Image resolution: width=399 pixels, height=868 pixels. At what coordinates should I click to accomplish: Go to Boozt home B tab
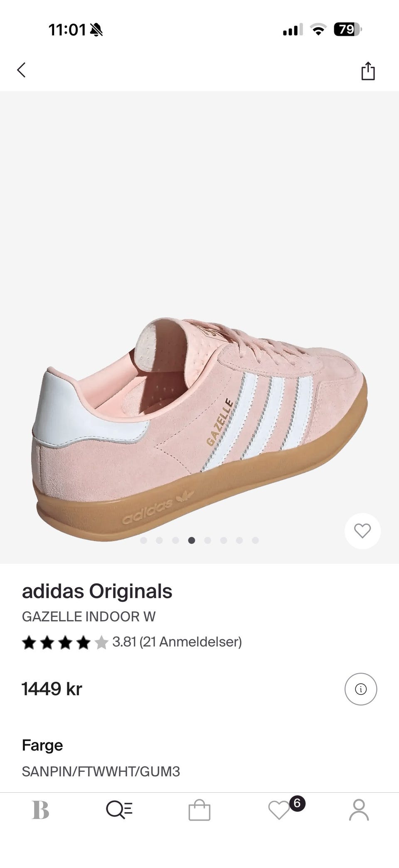41,810
